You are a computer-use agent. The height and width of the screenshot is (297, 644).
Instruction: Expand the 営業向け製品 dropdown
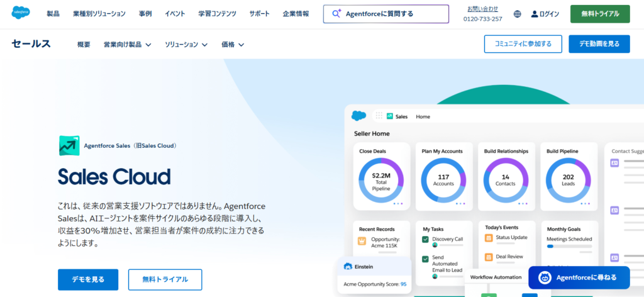tap(127, 45)
